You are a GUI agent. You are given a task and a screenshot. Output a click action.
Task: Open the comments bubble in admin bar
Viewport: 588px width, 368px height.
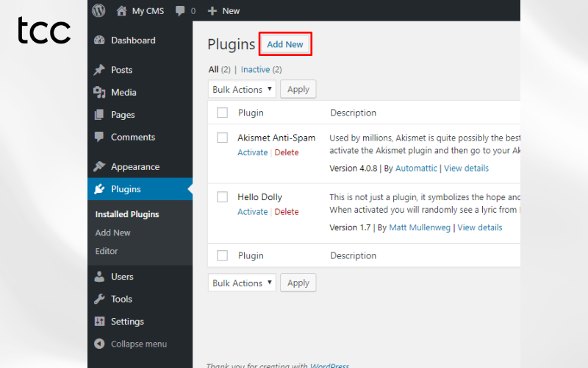point(180,11)
